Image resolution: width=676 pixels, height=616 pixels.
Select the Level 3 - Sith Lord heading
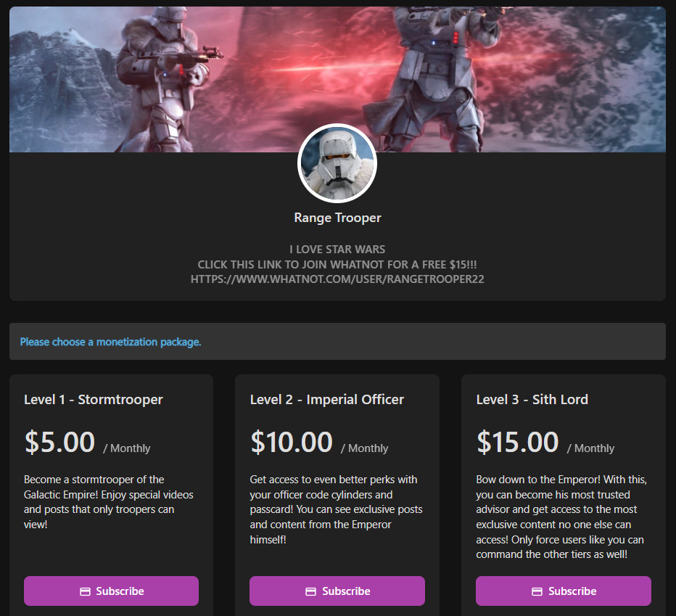[x=532, y=400]
